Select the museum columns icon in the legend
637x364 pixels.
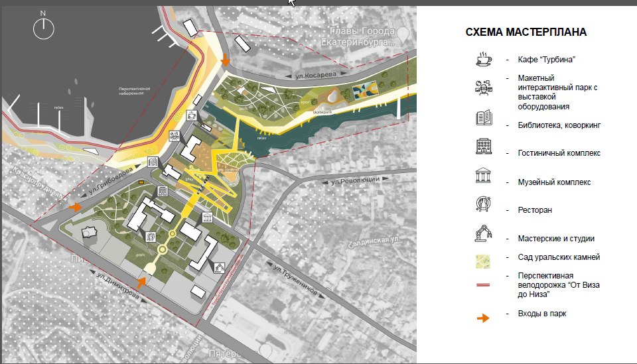483,176
